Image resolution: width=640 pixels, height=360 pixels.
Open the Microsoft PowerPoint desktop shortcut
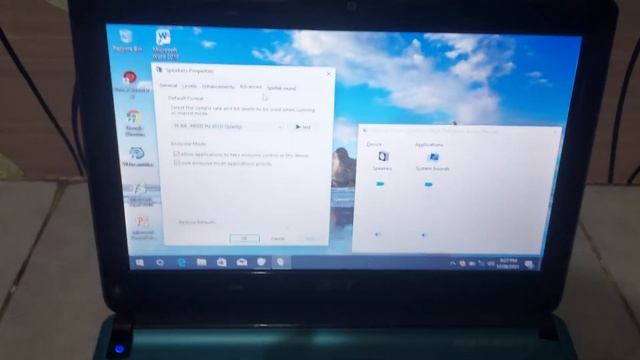pos(142,227)
